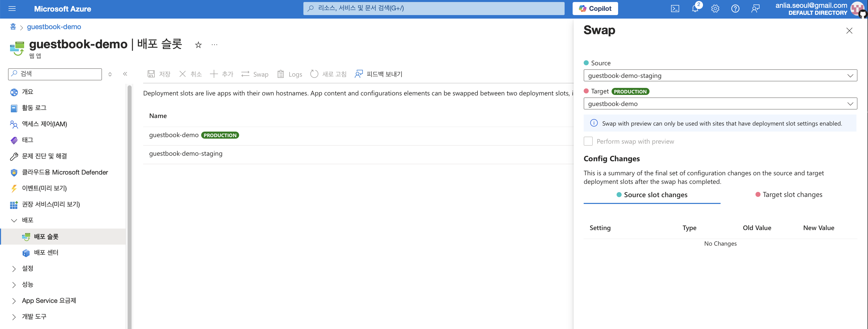Click the Copilot button

pyautogui.click(x=595, y=9)
